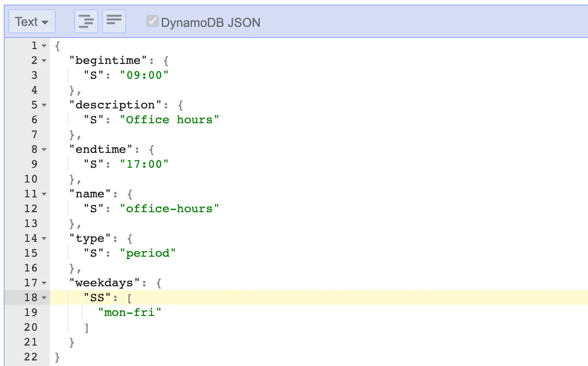Collapse the description fold arrow on line 5
This screenshot has width=588, height=366.
44,105
